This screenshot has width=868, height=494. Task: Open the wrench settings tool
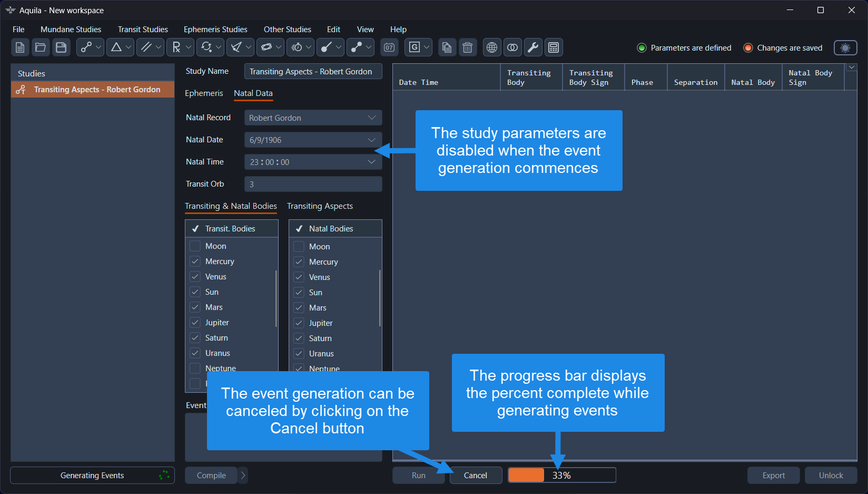pyautogui.click(x=532, y=47)
